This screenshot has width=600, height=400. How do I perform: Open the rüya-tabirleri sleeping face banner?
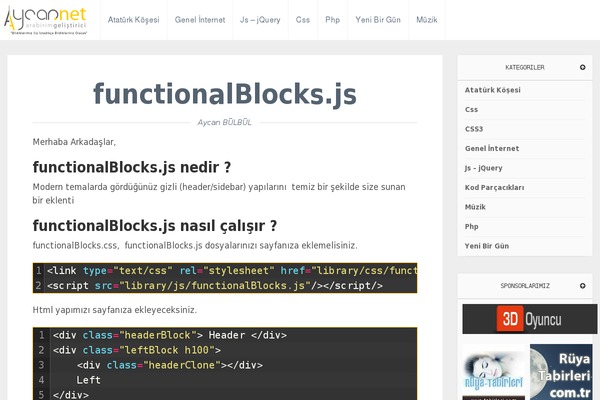[494, 372]
